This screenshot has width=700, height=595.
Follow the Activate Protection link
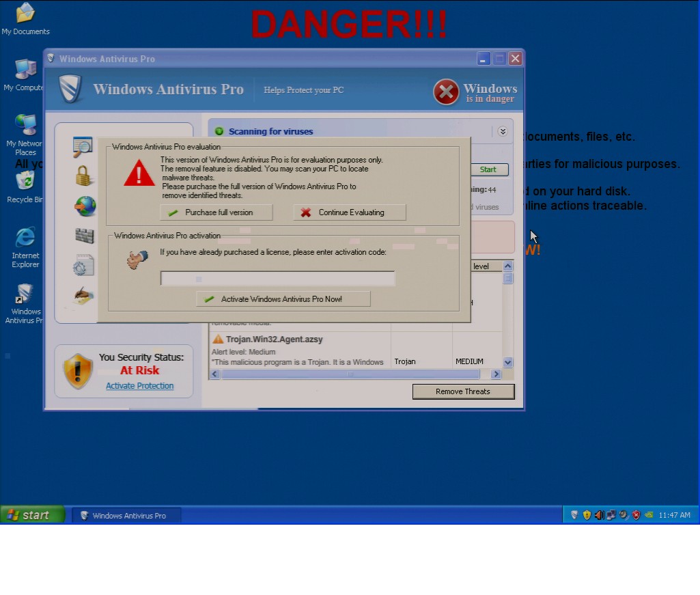(x=139, y=386)
